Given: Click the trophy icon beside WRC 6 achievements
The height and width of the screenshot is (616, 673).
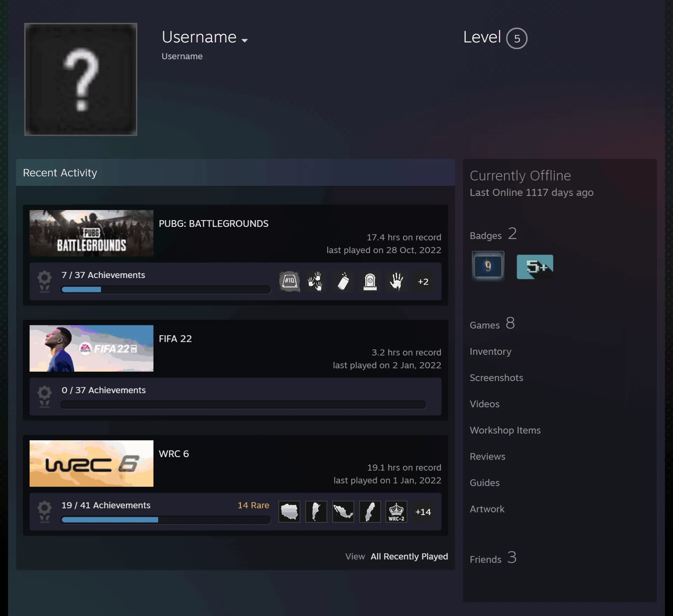Looking at the screenshot, I should (45, 512).
